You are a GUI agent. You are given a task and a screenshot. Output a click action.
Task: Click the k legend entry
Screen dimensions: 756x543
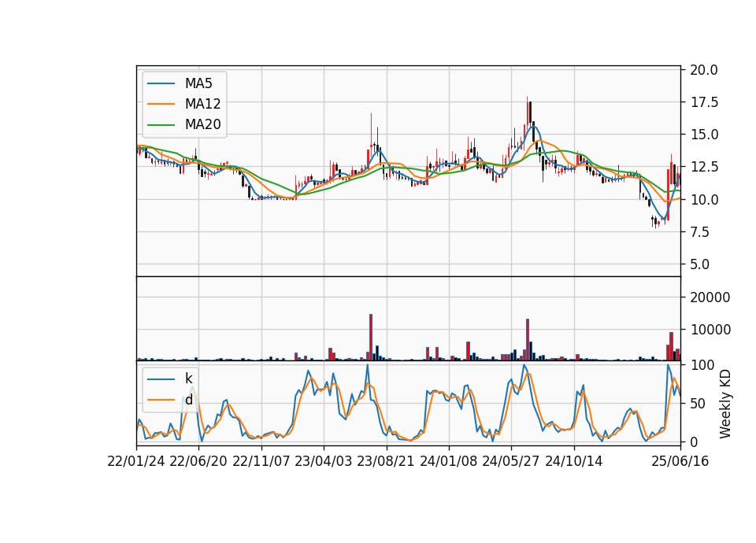point(188,379)
